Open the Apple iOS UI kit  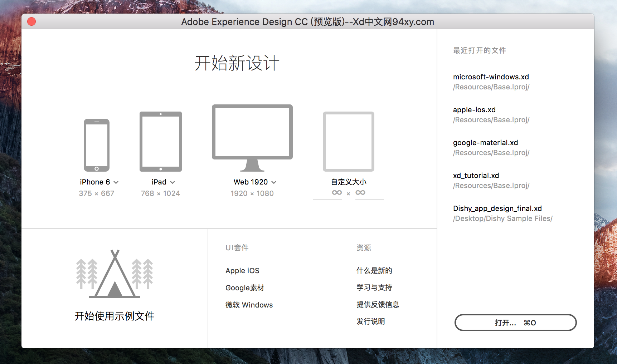[x=242, y=271]
